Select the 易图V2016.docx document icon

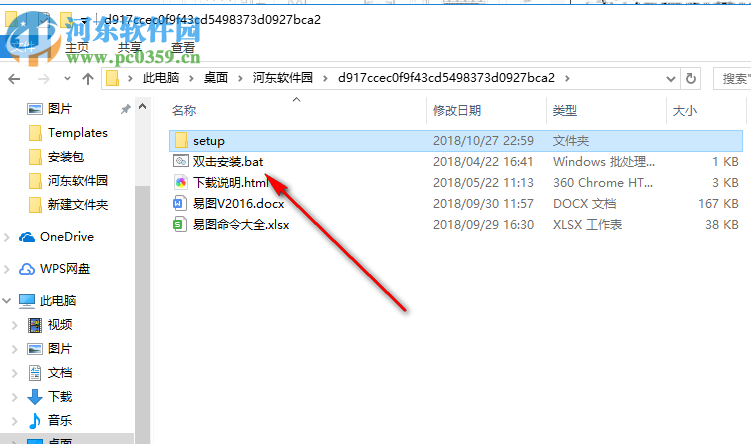click(x=180, y=203)
